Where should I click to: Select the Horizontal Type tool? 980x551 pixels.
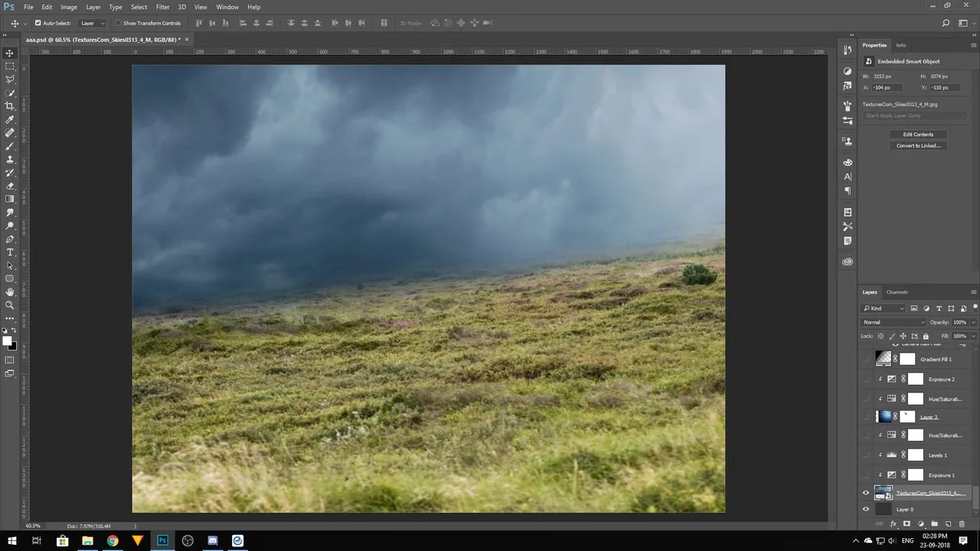coord(10,252)
